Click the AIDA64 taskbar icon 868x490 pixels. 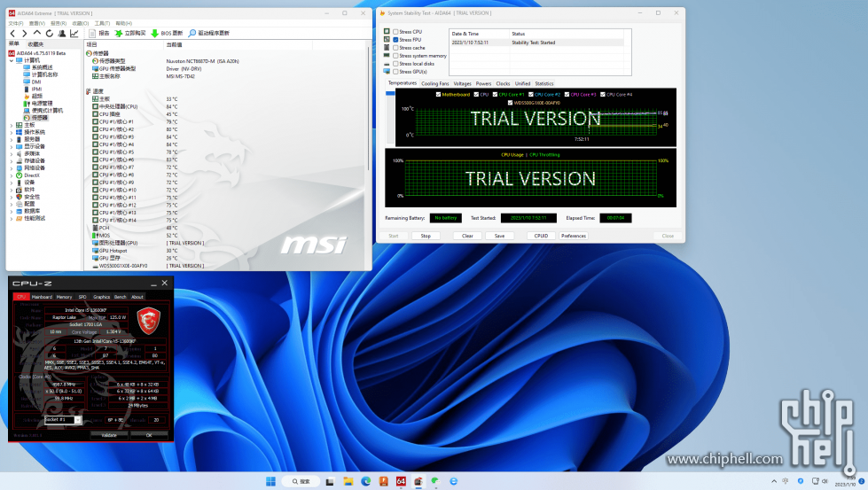click(401, 482)
